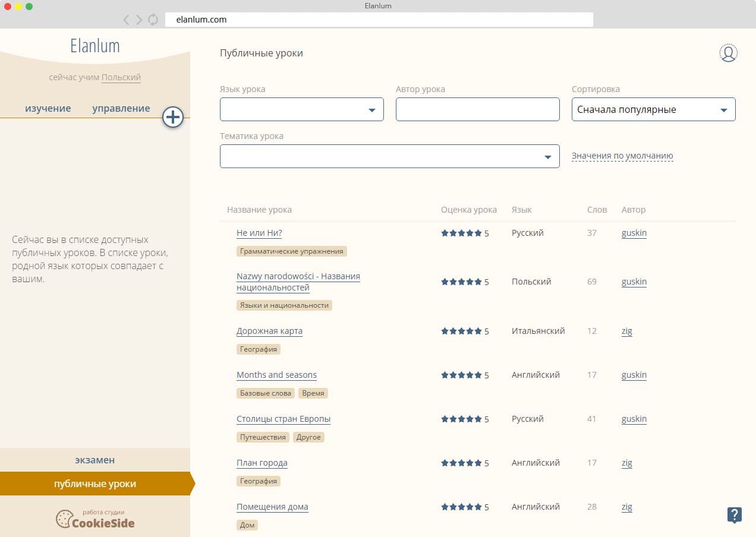
Task: Click the 'Другое' tag
Action: click(308, 437)
